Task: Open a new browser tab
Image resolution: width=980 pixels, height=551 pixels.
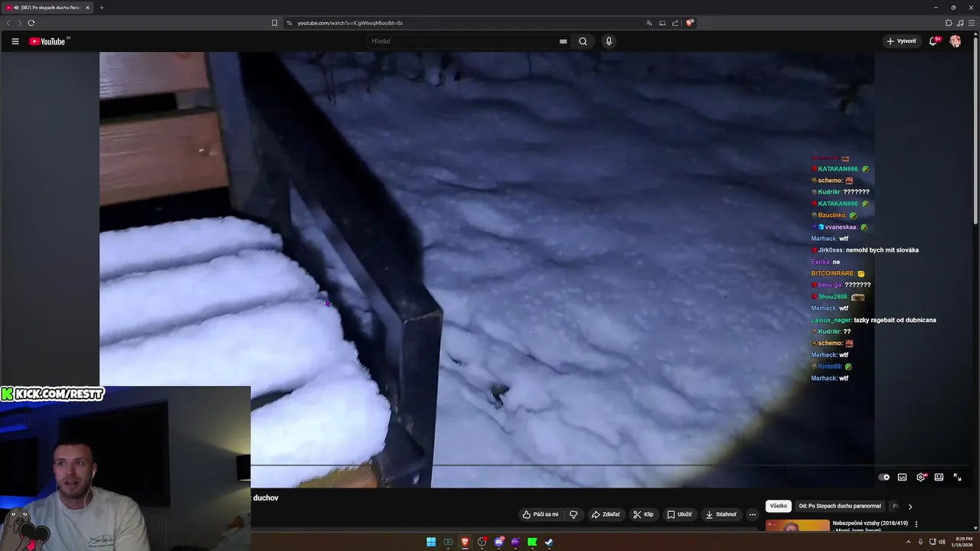Action: coord(101,8)
